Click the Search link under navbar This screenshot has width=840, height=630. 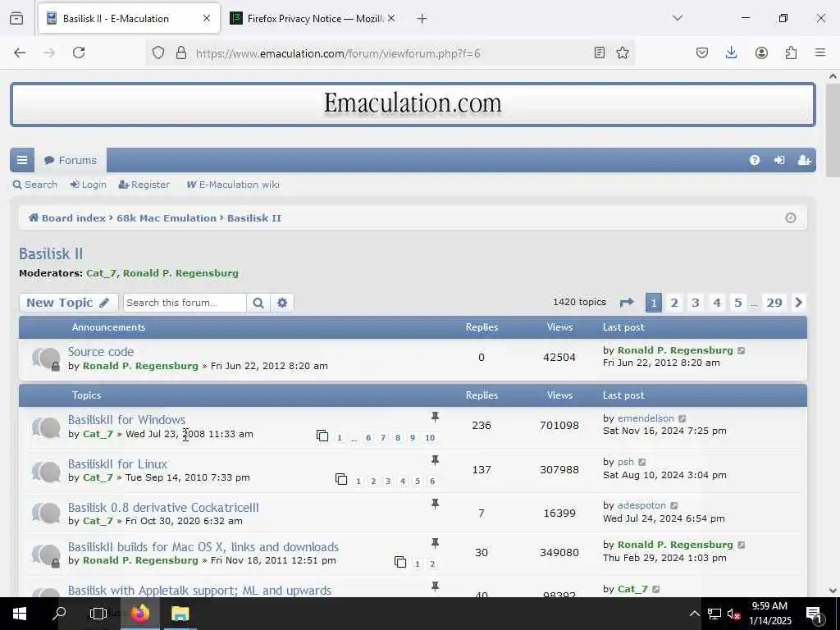point(35,185)
